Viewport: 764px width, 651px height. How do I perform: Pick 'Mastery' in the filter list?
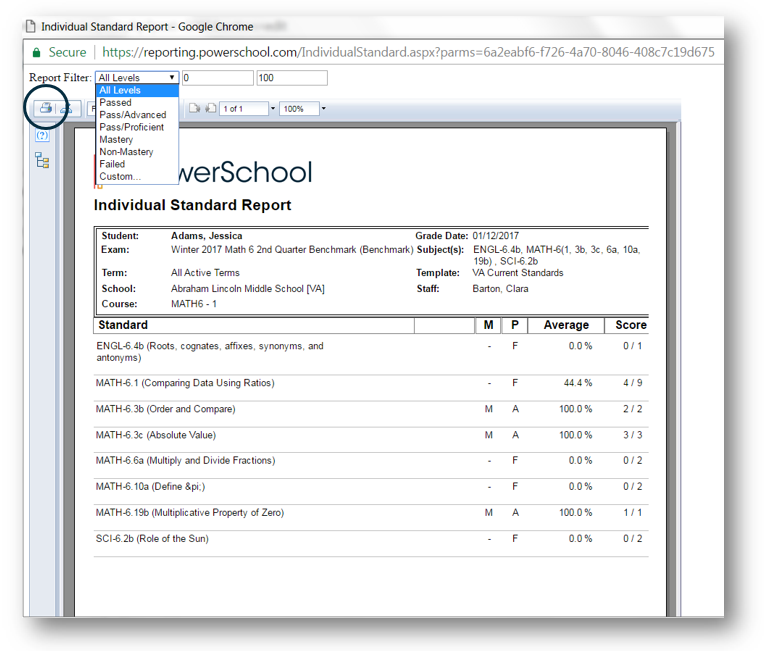[137, 139]
